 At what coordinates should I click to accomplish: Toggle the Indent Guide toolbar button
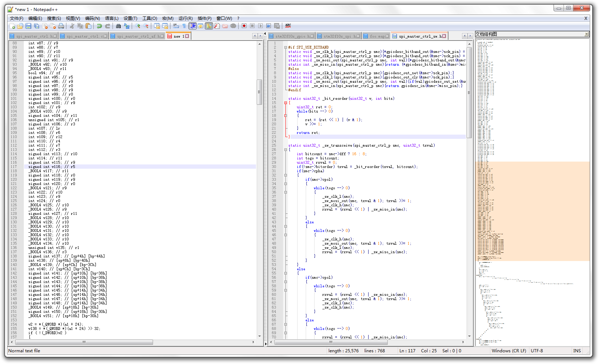tap(192, 26)
